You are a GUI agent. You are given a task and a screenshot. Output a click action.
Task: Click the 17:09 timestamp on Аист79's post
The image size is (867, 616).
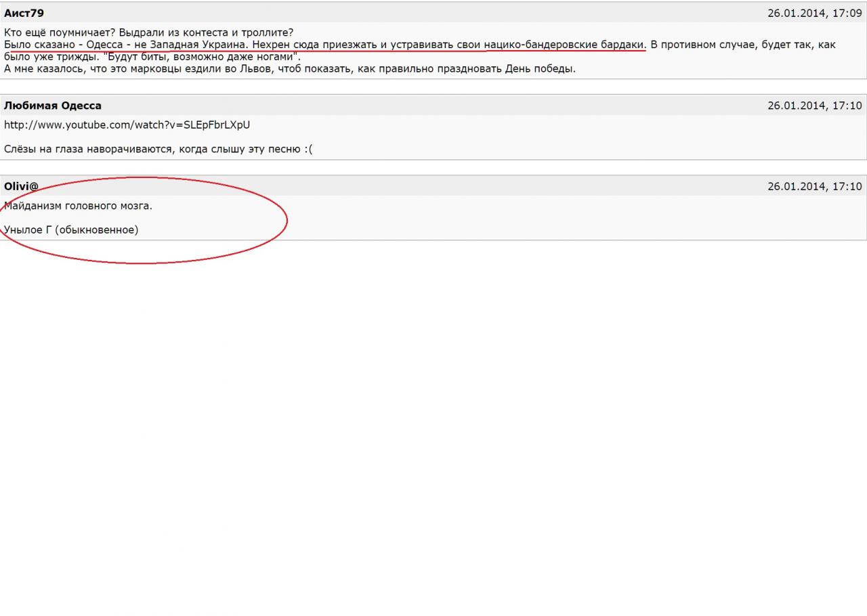(x=814, y=13)
